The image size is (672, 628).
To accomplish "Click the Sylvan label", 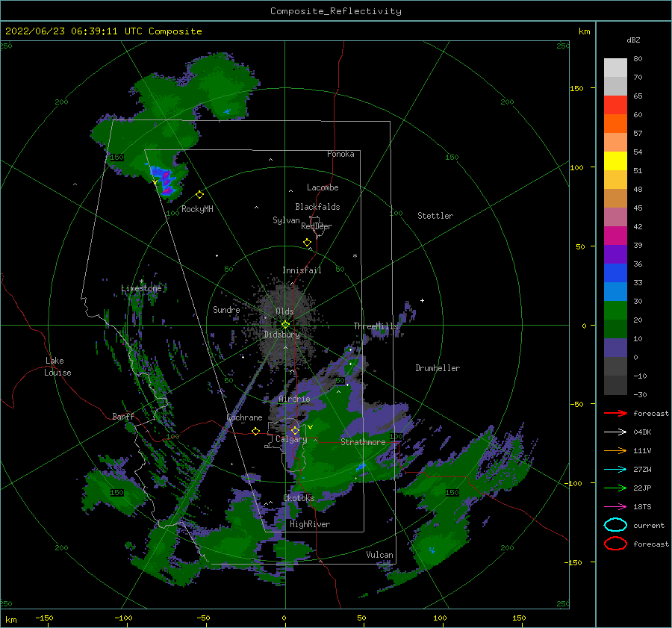I will 286,220.
